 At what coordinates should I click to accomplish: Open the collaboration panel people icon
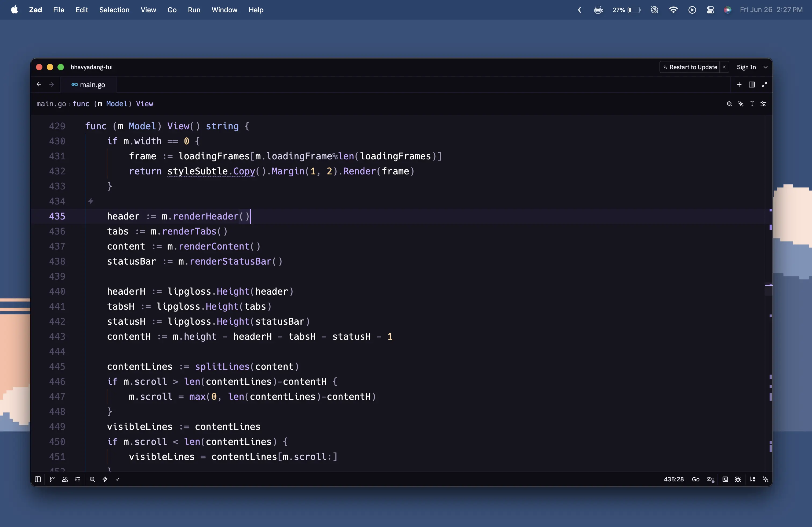(65, 479)
